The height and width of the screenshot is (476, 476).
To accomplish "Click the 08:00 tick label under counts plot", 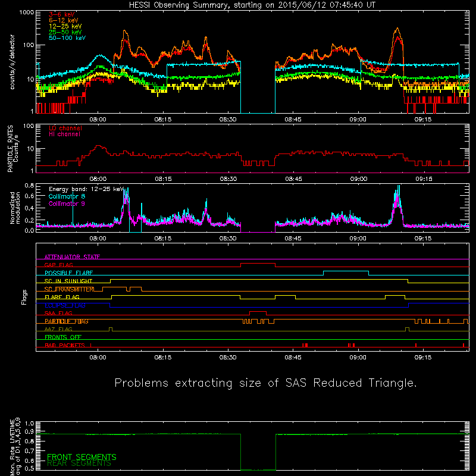I will pyautogui.click(x=98, y=120).
